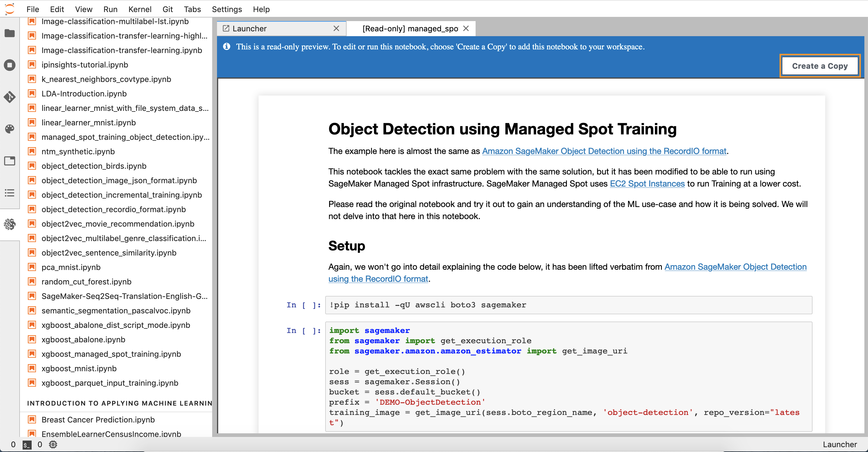Open the File menu

coord(33,9)
